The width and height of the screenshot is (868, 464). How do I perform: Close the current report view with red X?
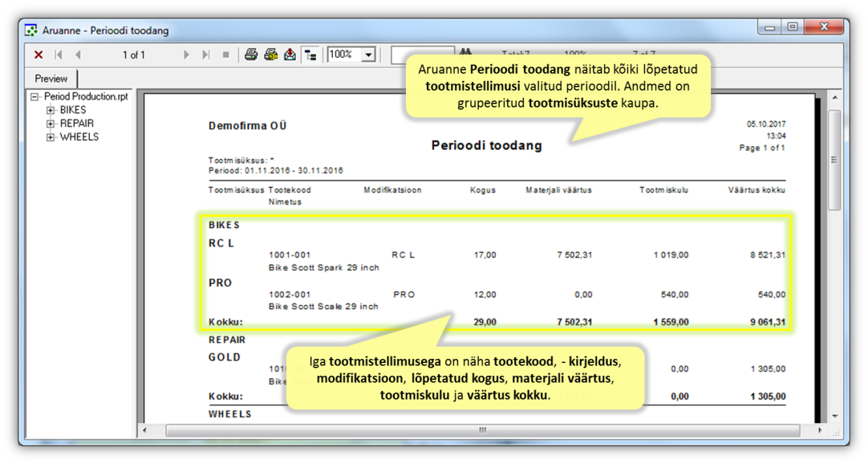click(39, 55)
